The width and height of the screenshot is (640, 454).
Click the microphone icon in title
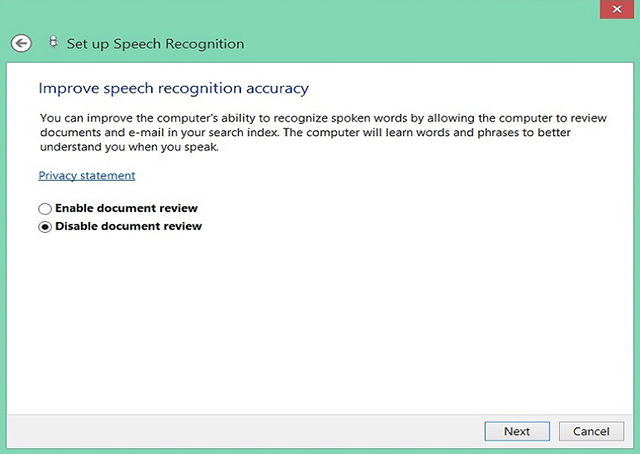[53, 42]
